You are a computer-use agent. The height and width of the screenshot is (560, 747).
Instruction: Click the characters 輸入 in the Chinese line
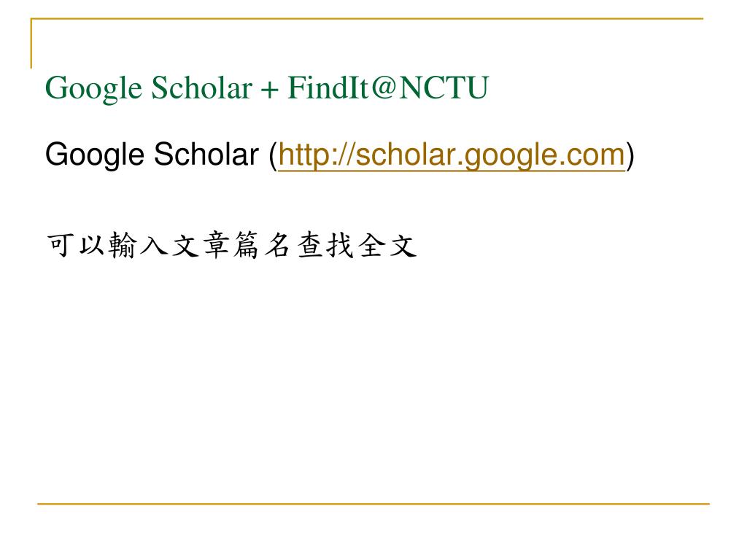[x=138, y=245]
